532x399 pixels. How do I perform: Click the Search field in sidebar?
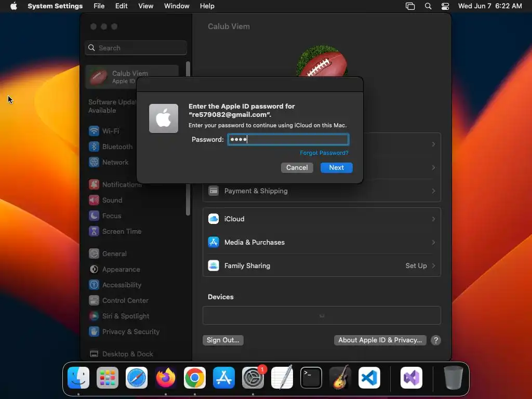(x=136, y=48)
